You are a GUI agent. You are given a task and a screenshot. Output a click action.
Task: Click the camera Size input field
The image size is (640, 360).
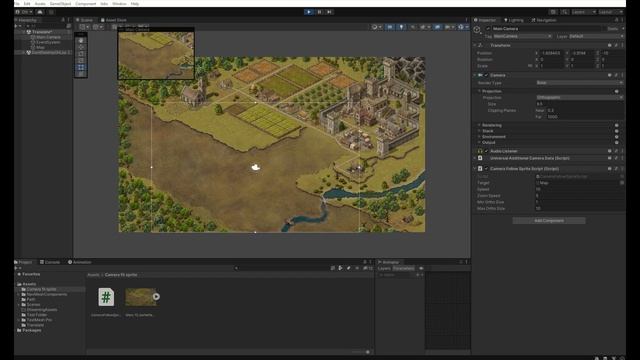click(x=580, y=104)
